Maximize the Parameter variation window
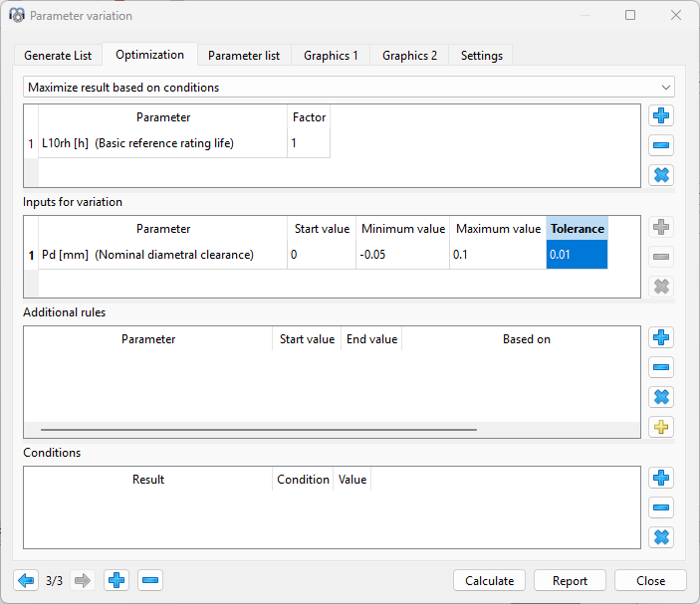This screenshot has height=604, width=700. 630,15
